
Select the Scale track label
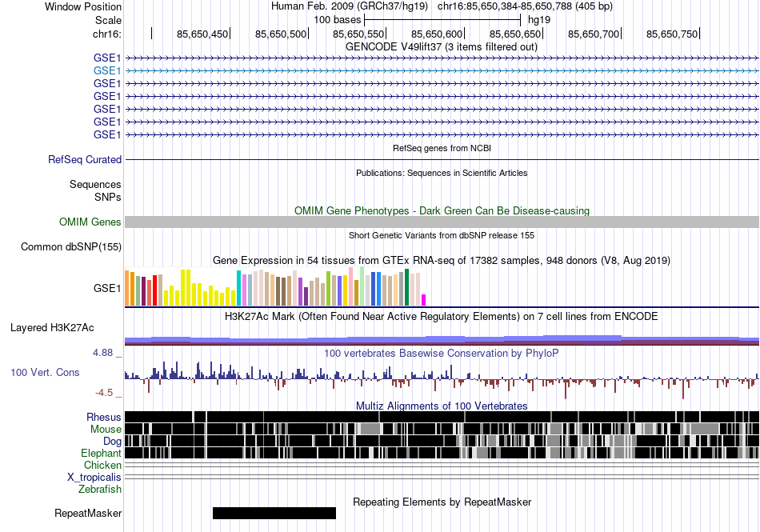click(x=108, y=20)
